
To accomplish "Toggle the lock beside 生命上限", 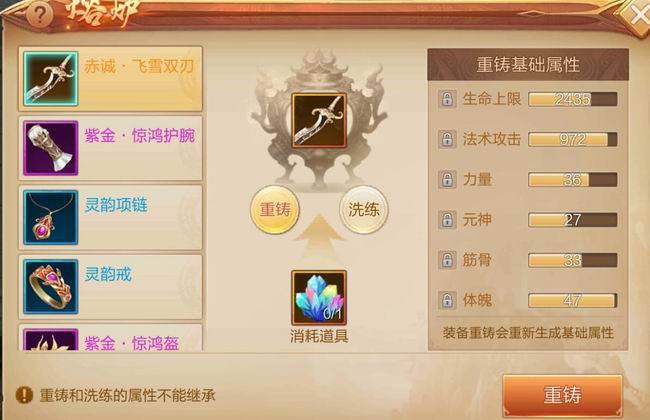I will click(447, 99).
